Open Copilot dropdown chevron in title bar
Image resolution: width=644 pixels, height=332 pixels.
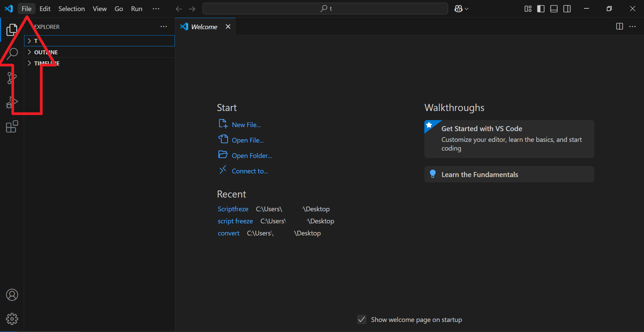[x=467, y=9]
